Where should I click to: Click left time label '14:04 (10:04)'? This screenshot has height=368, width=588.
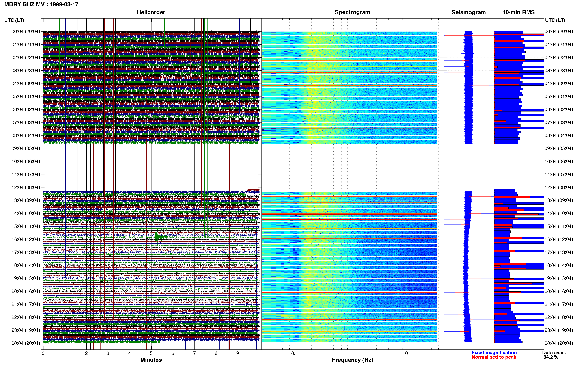pos(26,213)
